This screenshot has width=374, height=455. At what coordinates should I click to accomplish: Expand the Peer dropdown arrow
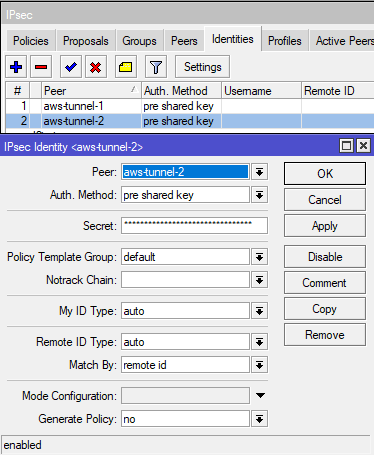pos(259,172)
